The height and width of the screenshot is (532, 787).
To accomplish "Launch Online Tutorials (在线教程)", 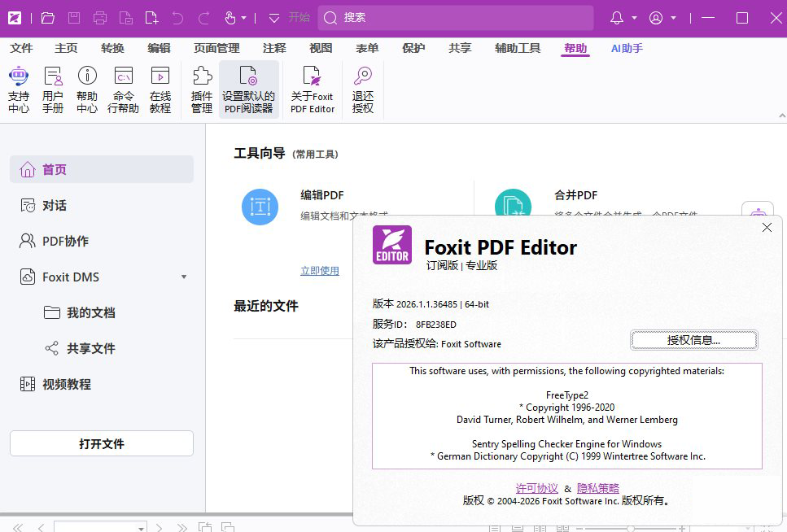I will (x=160, y=89).
